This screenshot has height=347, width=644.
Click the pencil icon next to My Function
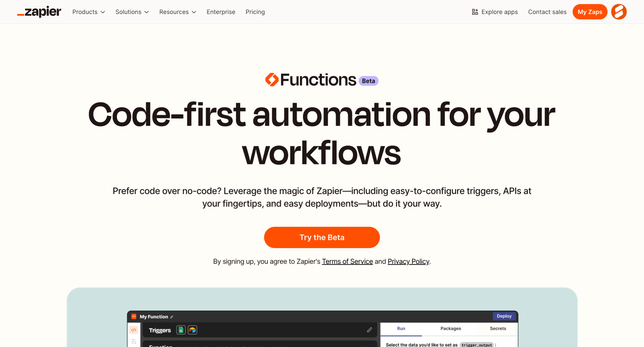coord(172,317)
